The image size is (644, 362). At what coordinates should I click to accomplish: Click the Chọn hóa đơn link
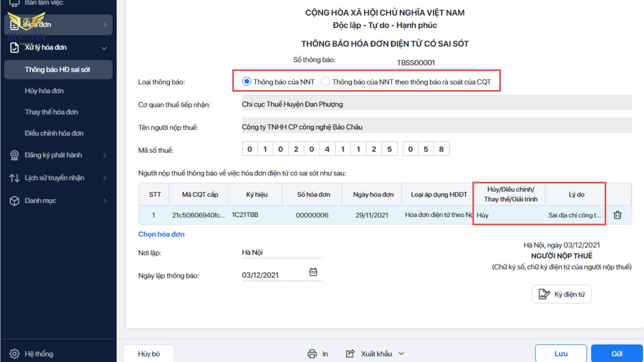coord(161,234)
